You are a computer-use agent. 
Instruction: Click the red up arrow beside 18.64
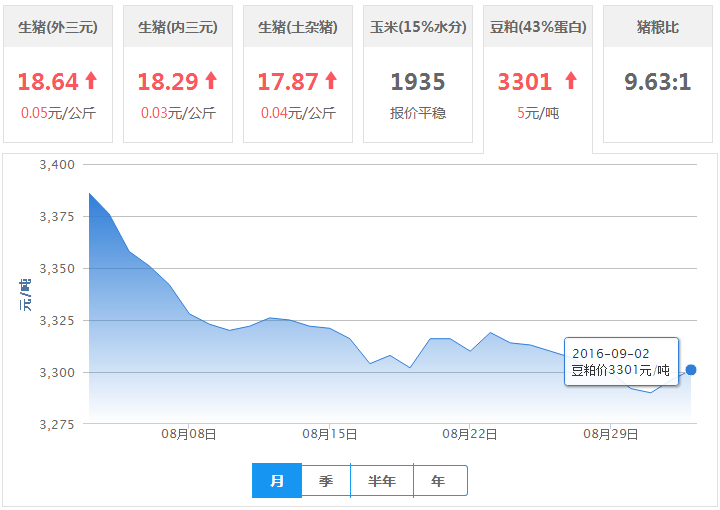point(91,80)
